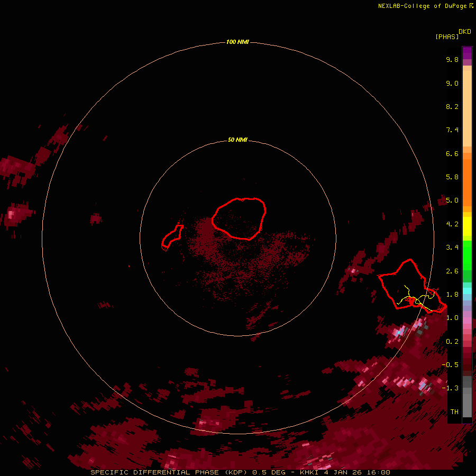
Task: Pick the pink segment of the color bar
Action: coord(467,321)
